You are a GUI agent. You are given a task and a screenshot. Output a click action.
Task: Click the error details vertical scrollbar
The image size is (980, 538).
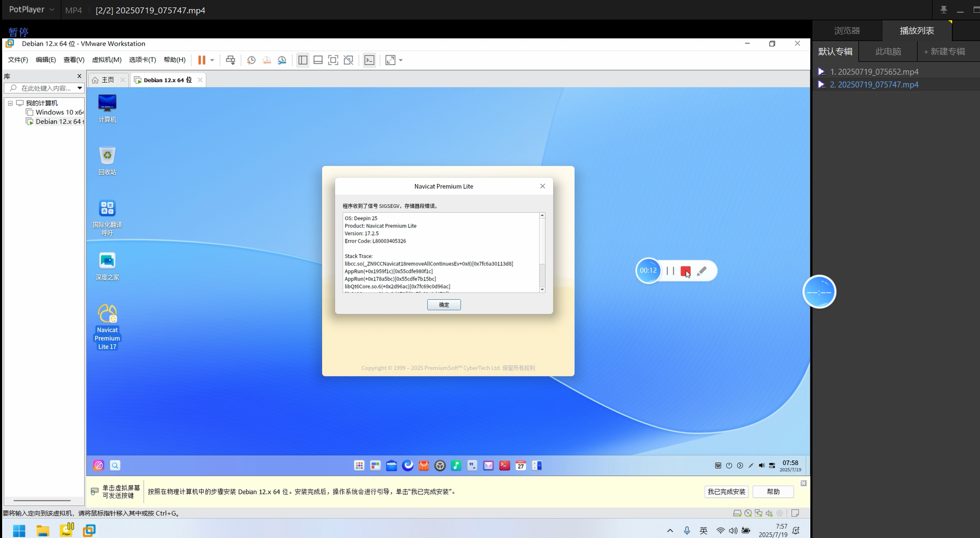(x=542, y=252)
